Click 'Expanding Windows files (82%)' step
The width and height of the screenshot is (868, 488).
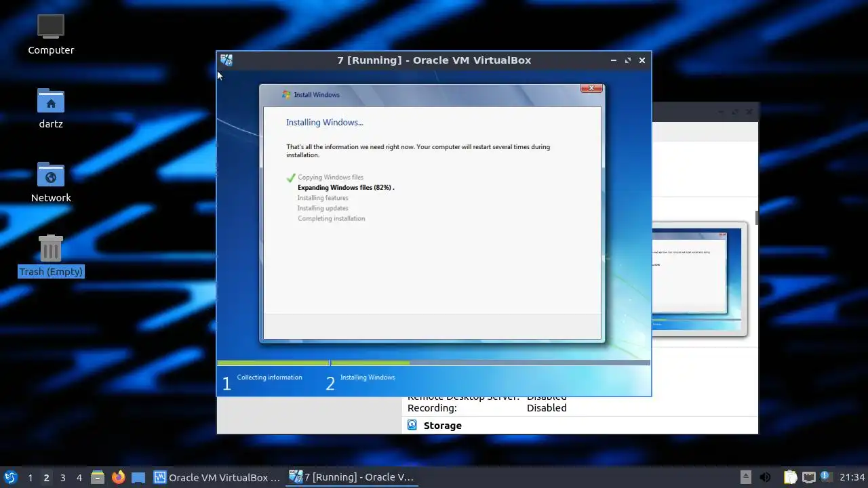(346, 188)
